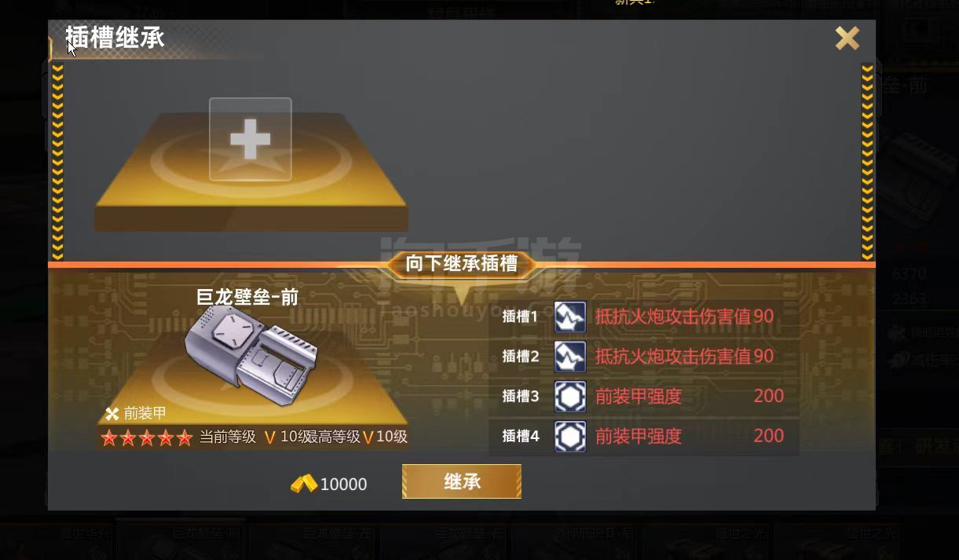Select the 插槽3 armor strength icon
The width and height of the screenshot is (959, 560).
click(x=570, y=397)
